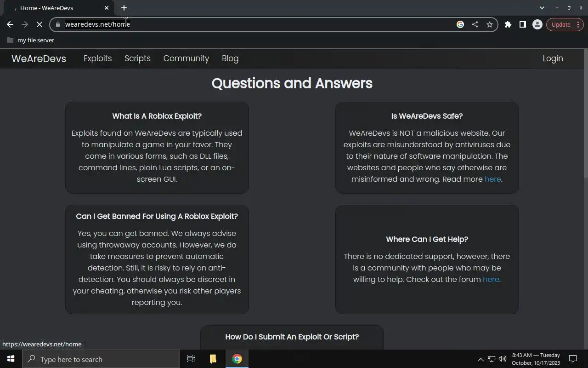Screen dimensions: 588x368
Task: Click 'Can I Get Banned For Using A Roblox Exploit?'
Action: (157, 216)
